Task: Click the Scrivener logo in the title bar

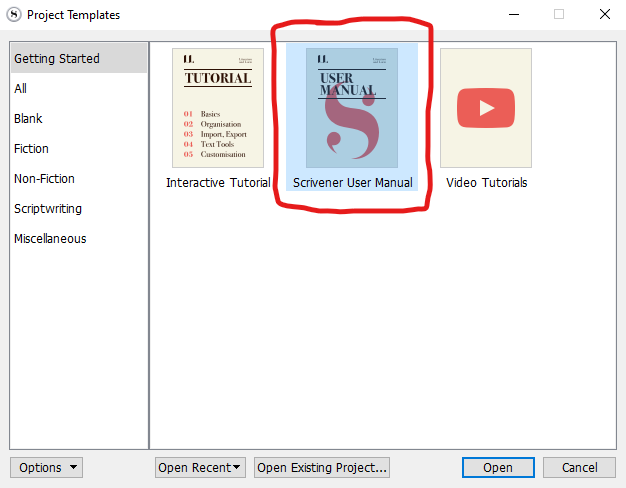Action: [14, 15]
